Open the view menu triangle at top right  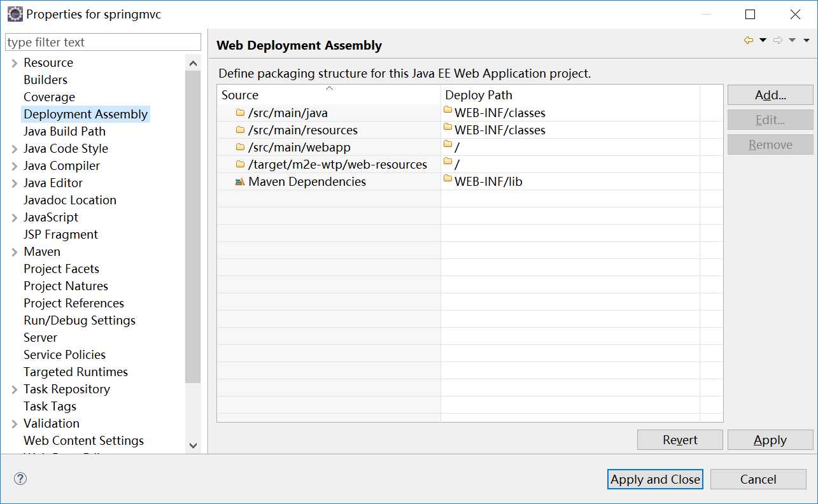tap(806, 40)
